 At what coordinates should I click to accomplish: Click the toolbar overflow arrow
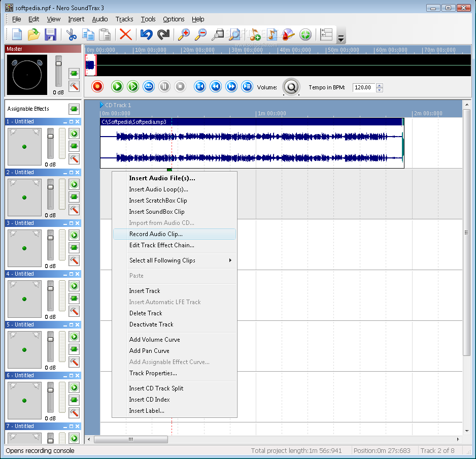[x=341, y=39]
